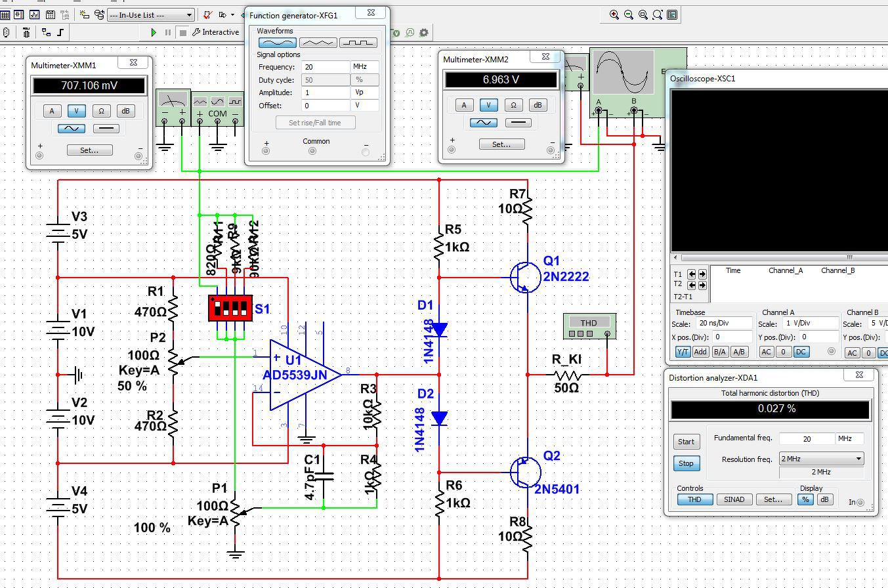Select triangle waveform in Function generator
Viewport: 888px width, 588px height.
click(x=318, y=43)
